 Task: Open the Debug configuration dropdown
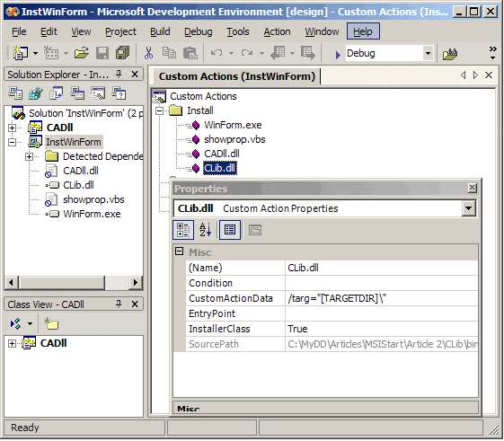428,53
